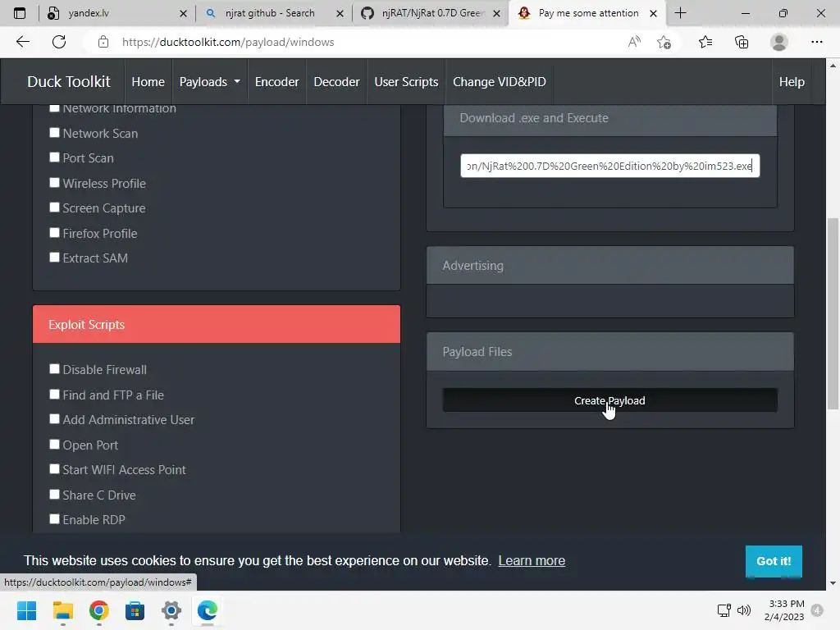The width and height of the screenshot is (840, 630).
Task: Tick Add Administrative User checkbox
Action: click(x=54, y=419)
